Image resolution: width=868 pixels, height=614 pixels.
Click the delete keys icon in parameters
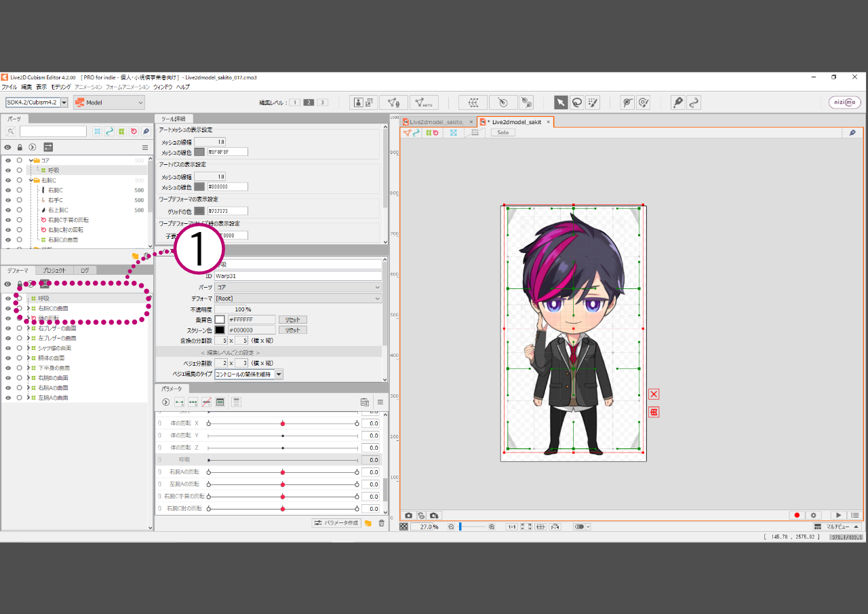[207, 402]
